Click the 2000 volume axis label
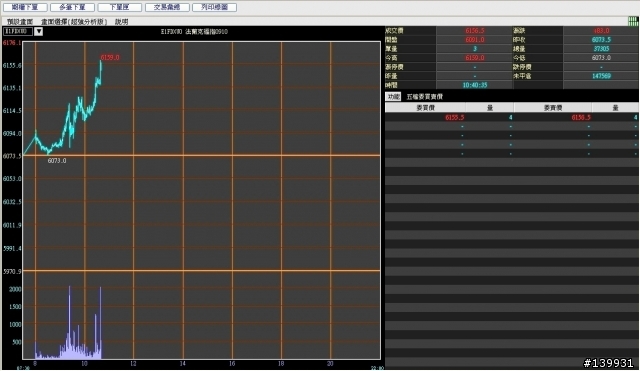The width and height of the screenshot is (640, 371). (15, 289)
